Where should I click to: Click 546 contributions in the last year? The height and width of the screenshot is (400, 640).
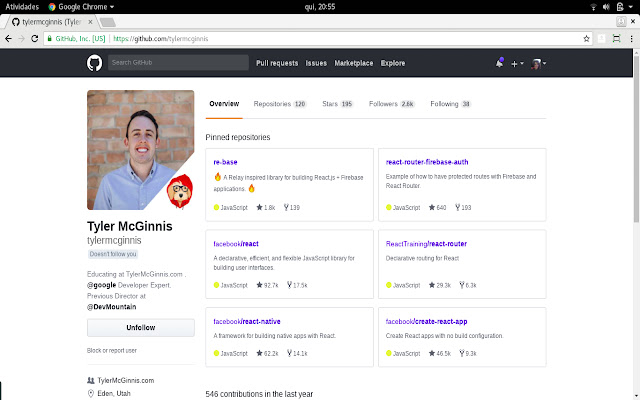(x=259, y=394)
